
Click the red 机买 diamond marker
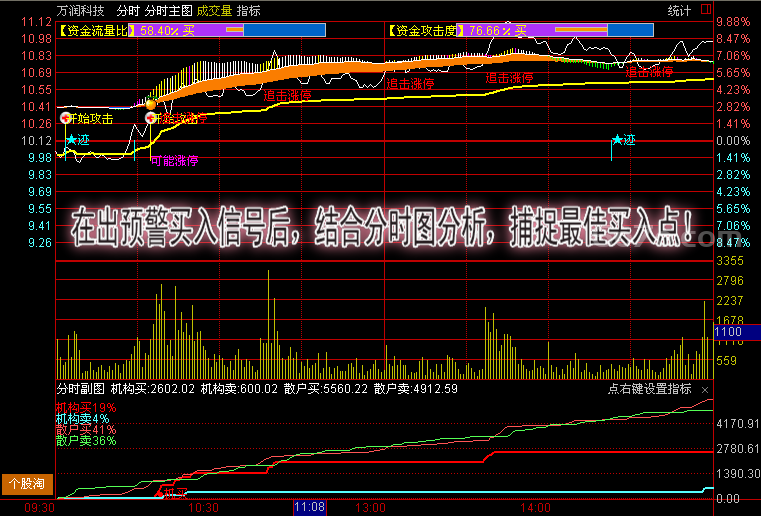pos(159,494)
